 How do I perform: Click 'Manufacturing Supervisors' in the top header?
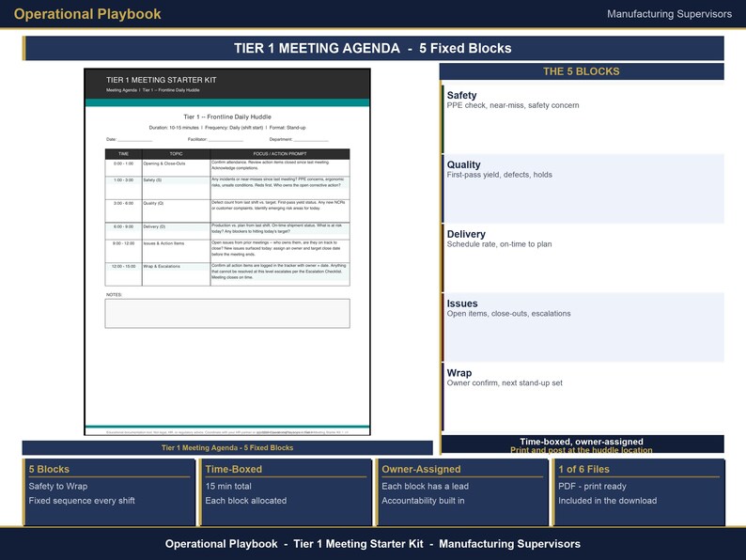669,14
